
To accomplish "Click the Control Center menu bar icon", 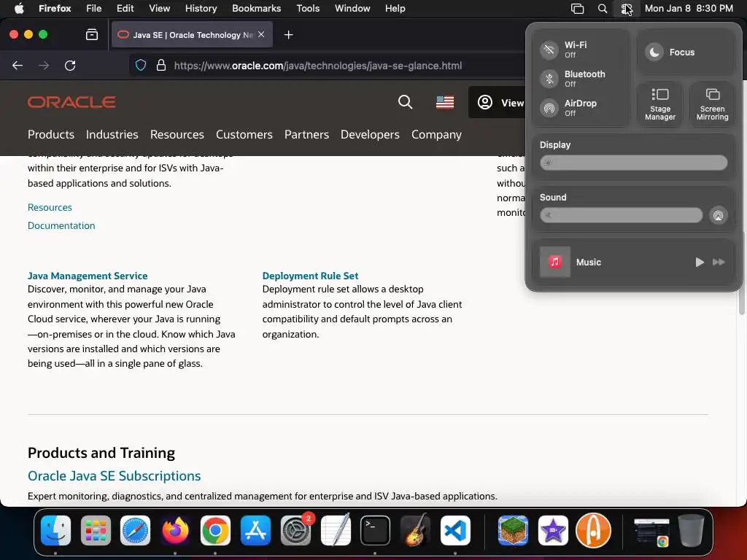I will tap(627, 9).
